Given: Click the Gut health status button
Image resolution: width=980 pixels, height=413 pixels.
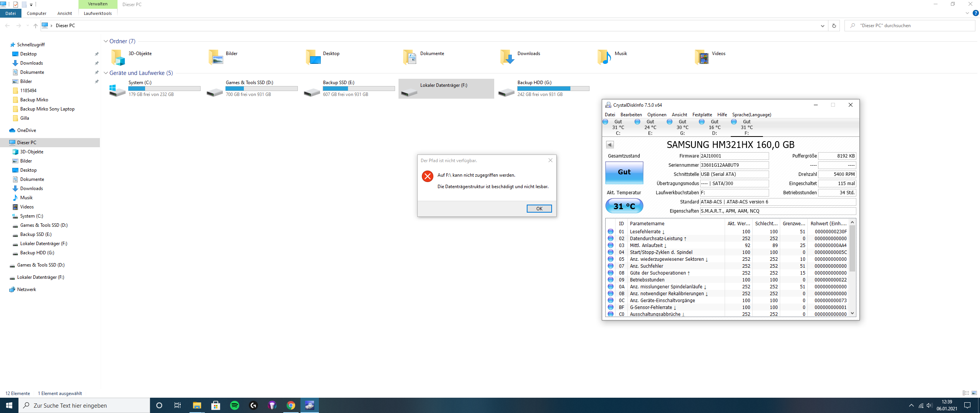Looking at the screenshot, I should (x=624, y=172).
